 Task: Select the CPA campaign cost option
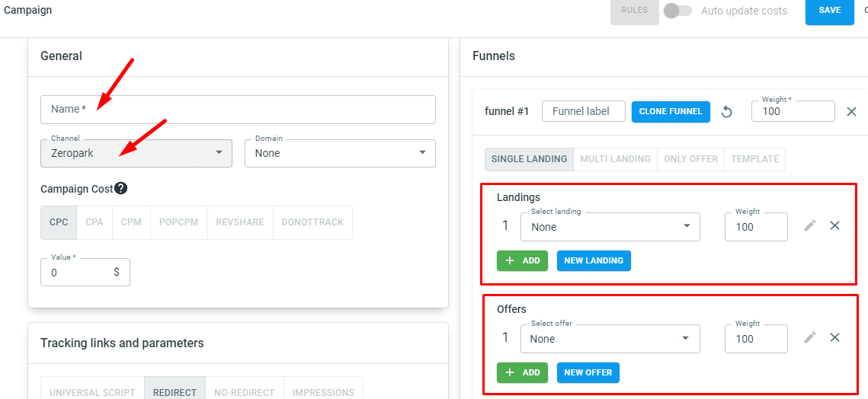click(94, 222)
